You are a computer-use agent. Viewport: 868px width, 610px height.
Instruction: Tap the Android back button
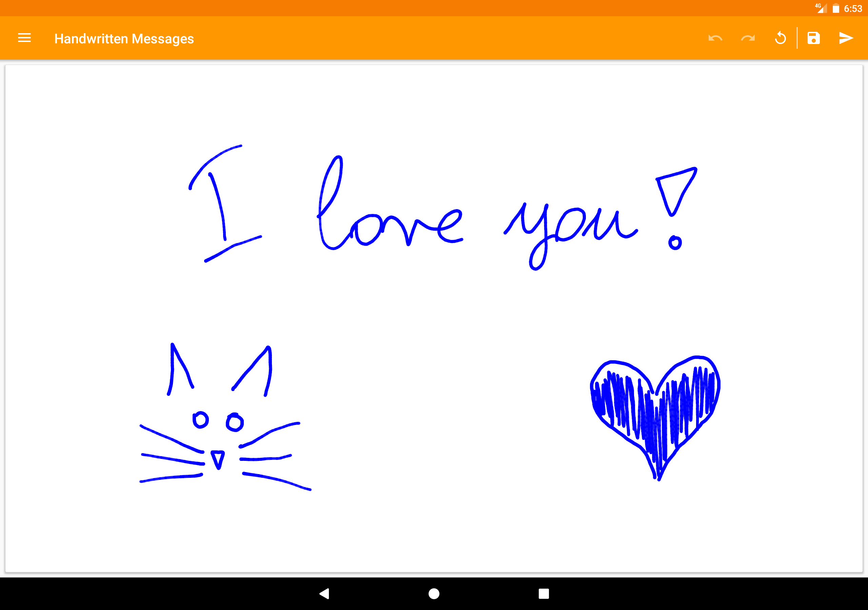(x=324, y=594)
